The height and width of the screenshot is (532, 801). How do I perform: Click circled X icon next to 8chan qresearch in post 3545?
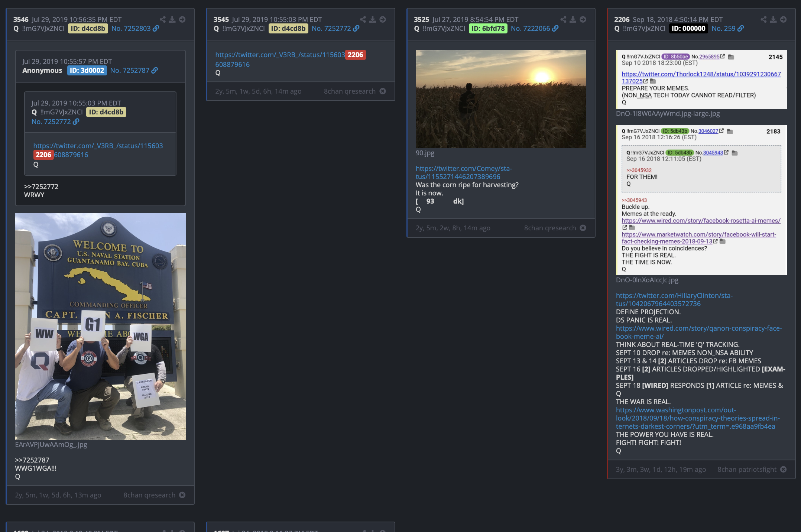tap(383, 91)
